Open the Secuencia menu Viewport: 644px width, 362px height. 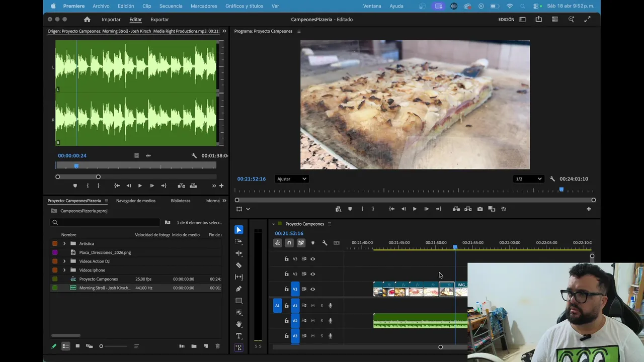[171, 6]
